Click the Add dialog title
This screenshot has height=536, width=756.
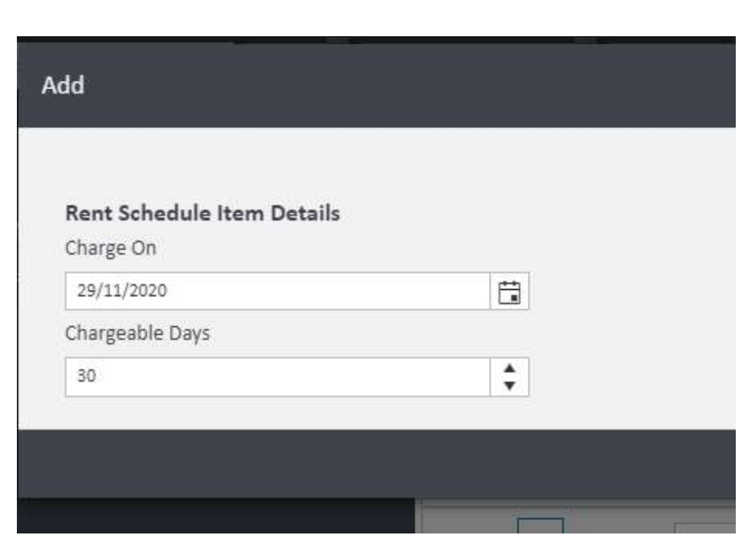click(x=64, y=85)
